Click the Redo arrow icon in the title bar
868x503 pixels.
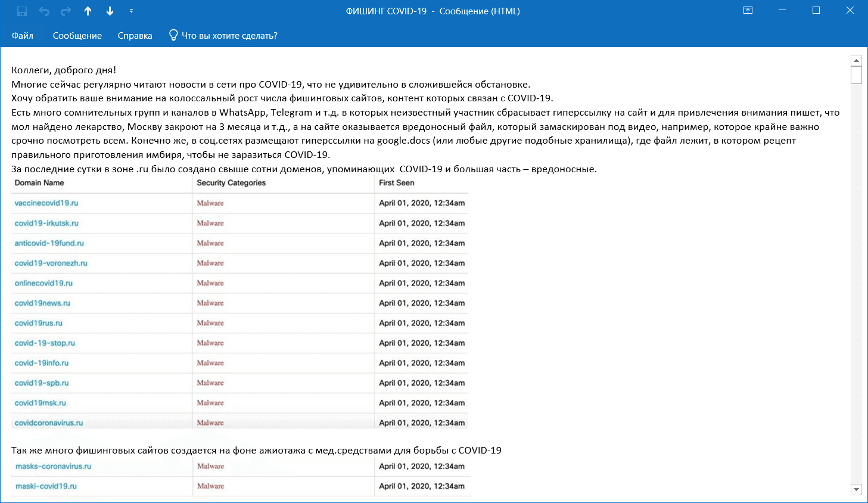tap(66, 11)
